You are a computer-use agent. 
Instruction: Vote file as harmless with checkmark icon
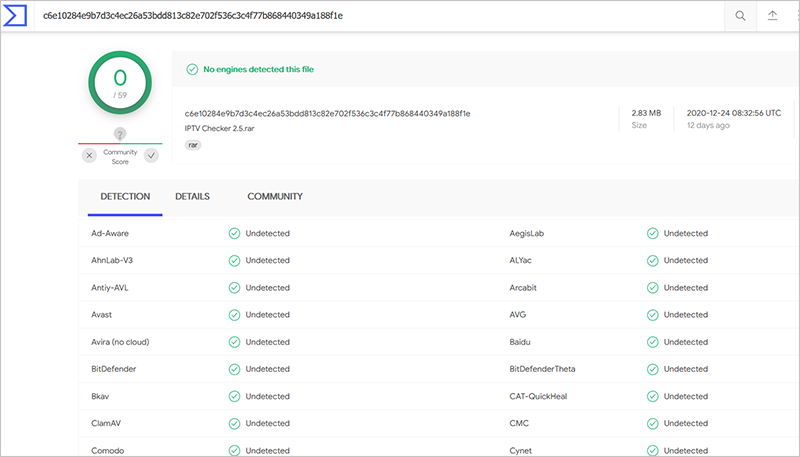tap(151, 155)
